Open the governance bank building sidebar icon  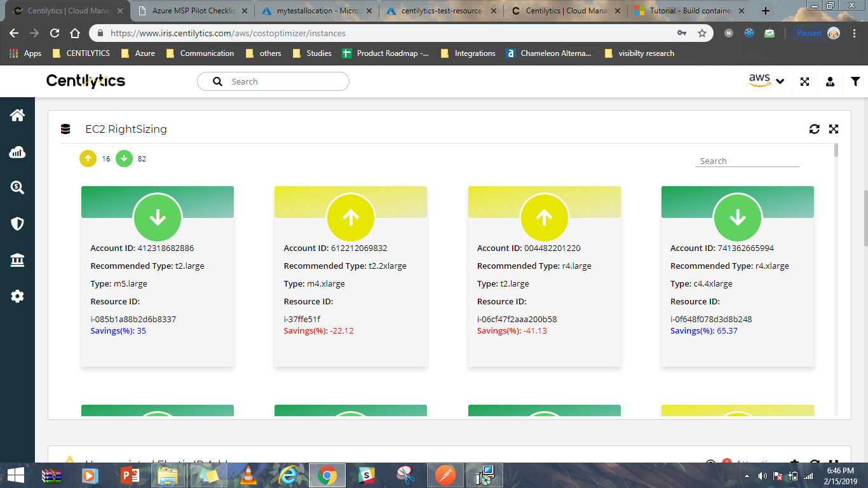pos(17,260)
